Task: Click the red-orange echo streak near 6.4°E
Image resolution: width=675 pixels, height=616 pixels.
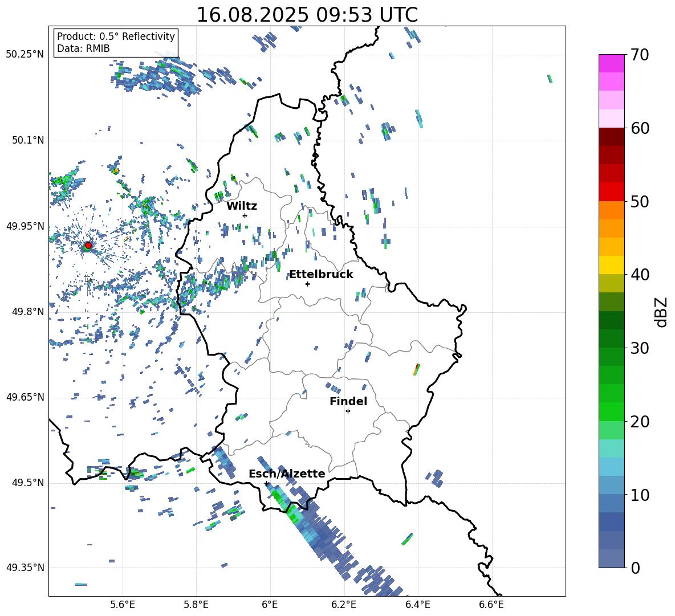Action: click(x=416, y=369)
